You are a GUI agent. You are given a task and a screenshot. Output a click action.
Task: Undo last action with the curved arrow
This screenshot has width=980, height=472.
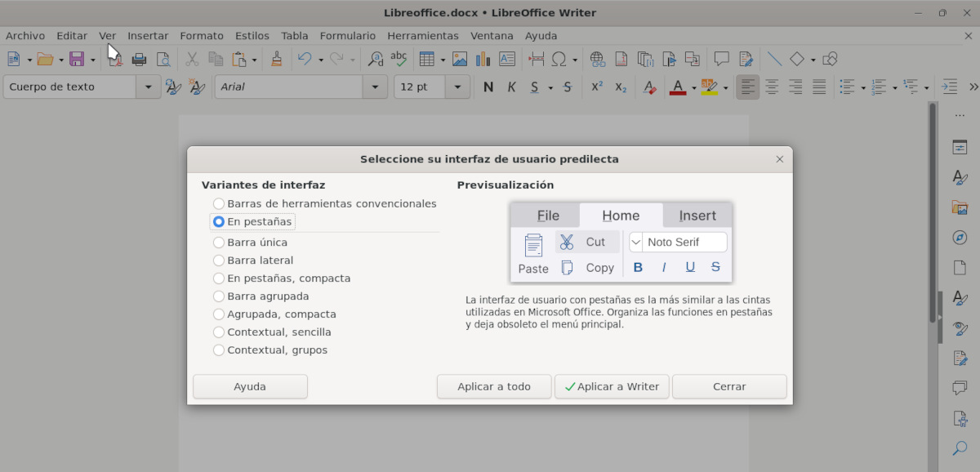pos(305,59)
